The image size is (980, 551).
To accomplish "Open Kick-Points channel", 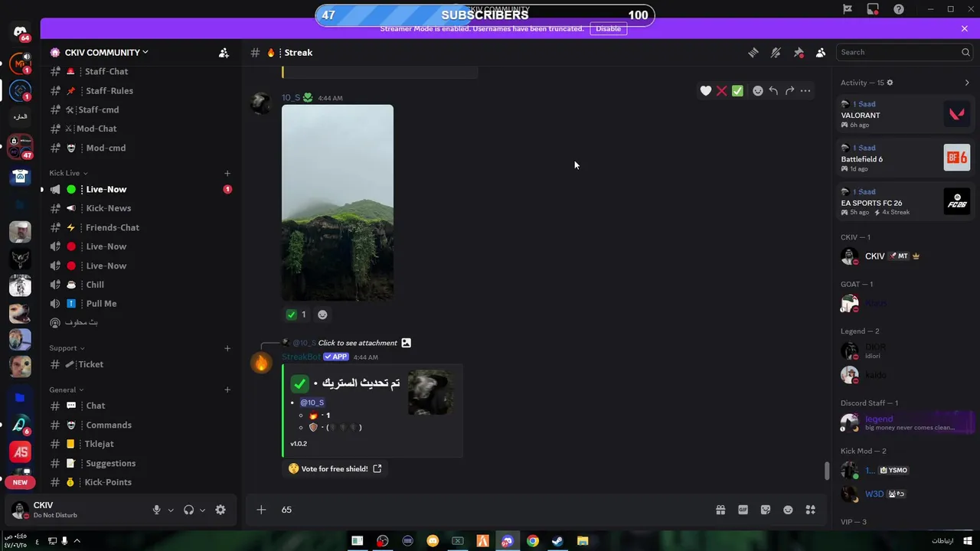I will pos(139,482).
